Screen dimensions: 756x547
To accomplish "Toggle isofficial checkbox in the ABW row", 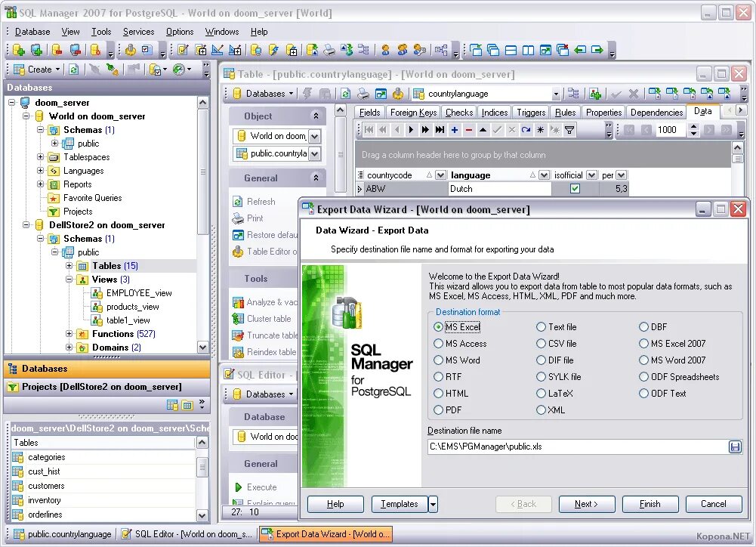I will (x=575, y=189).
